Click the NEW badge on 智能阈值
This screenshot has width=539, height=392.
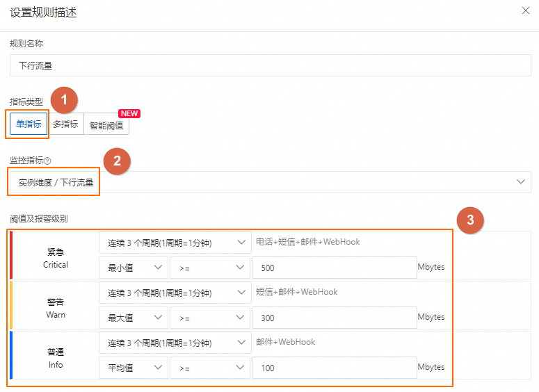pyautogui.click(x=129, y=113)
